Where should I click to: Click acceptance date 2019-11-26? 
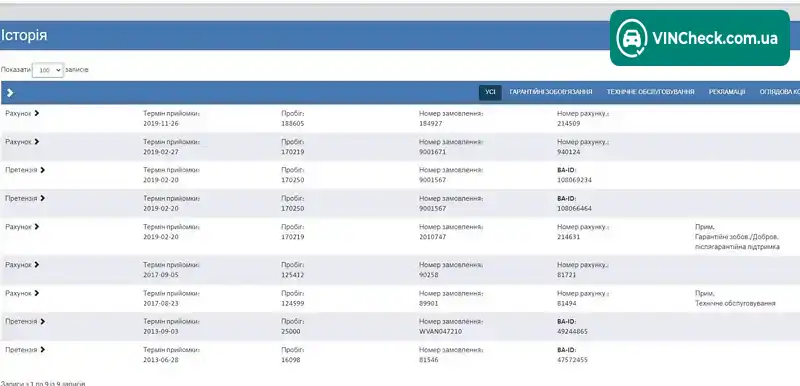[161, 123]
